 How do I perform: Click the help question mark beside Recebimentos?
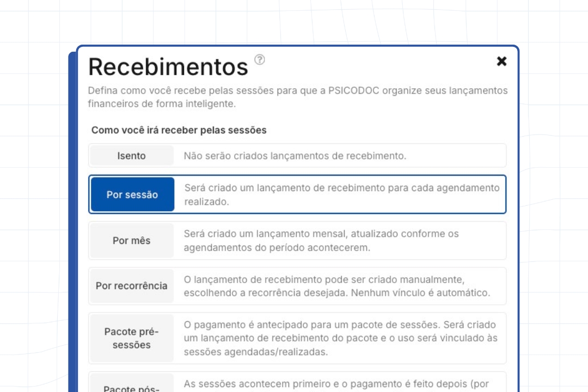click(260, 60)
